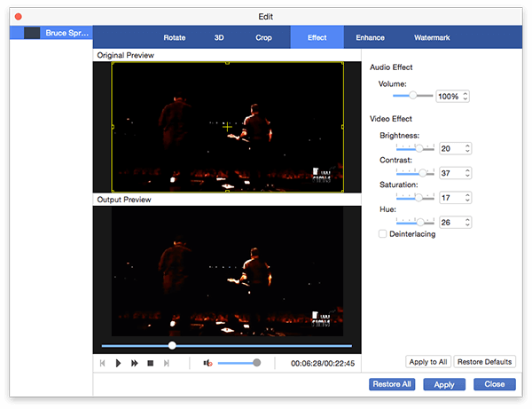The height and width of the screenshot is (409, 532).
Task: Mute the preview audio speaker icon
Action: click(x=207, y=363)
